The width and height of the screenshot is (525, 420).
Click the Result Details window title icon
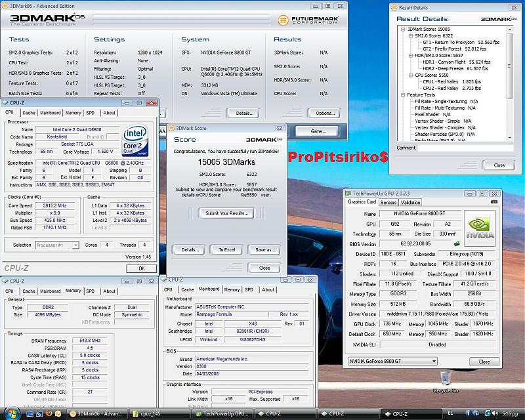point(394,7)
